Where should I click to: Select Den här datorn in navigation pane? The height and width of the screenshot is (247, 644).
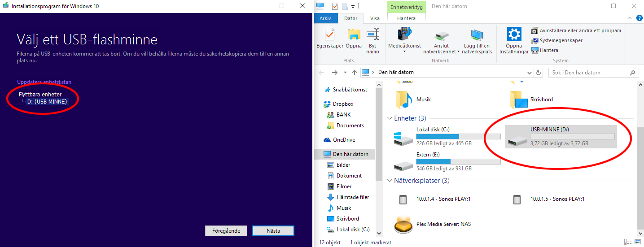(x=345, y=154)
